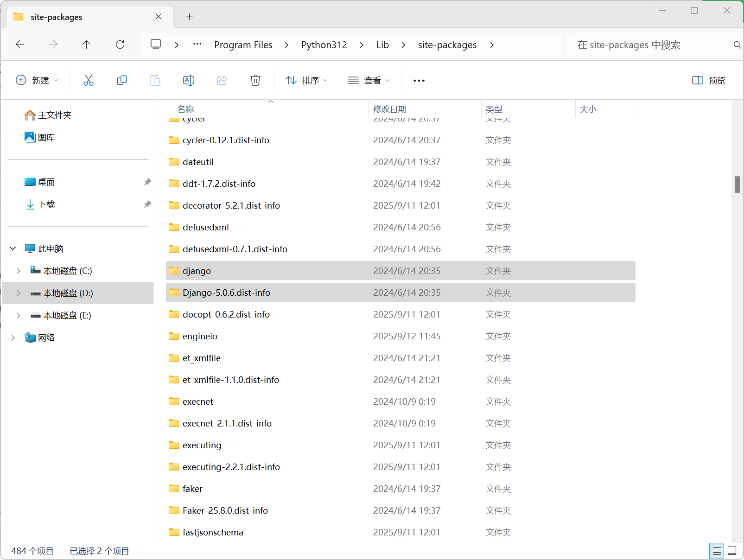Click the dateutil folder icon

[174, 162]
